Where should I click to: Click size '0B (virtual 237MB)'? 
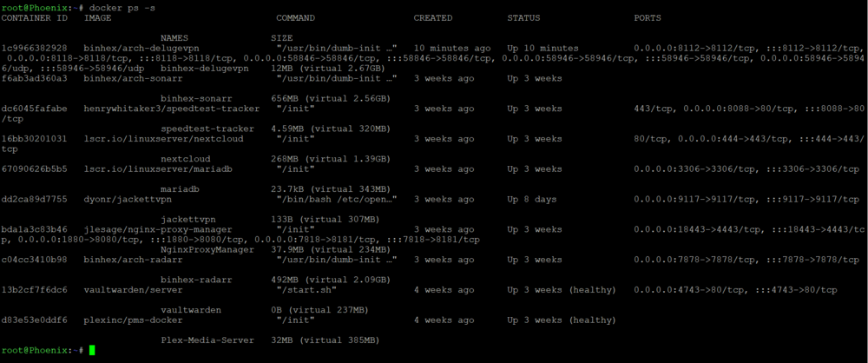(320, 310)
